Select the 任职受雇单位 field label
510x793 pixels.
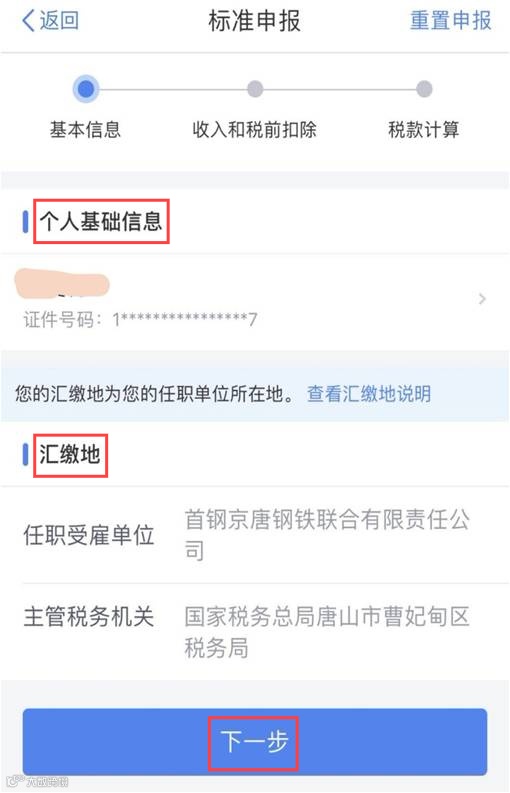click(x=89, y=535)
